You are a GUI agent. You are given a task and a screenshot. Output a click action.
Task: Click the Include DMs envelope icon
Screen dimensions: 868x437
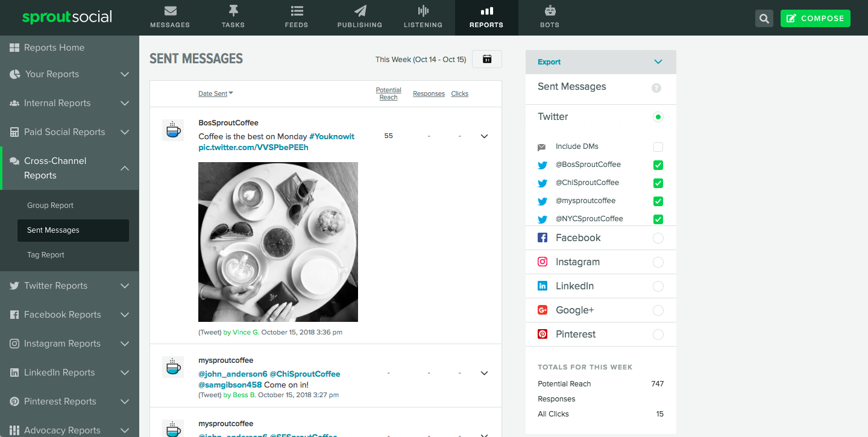pyautogui.click(x=542, y=147)
